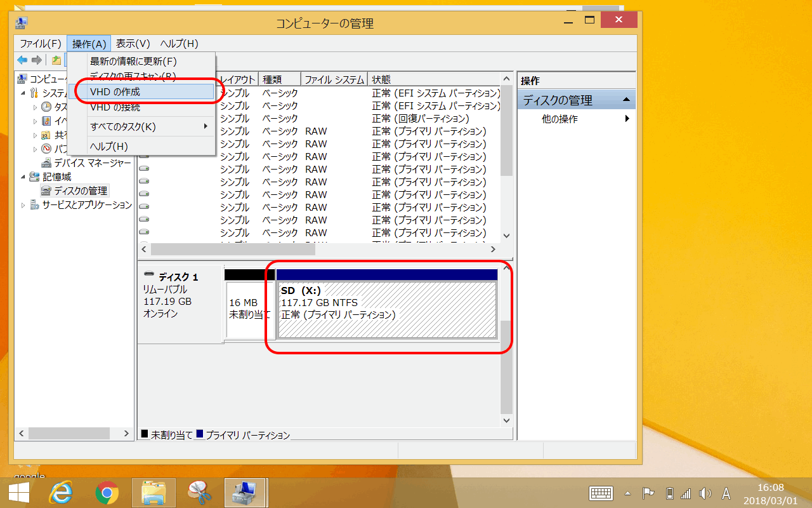Select Disk Management (ディスクの管理) tree node
Image resolution: width=812 pixels, height=508 pixels.
pos(80,190)
